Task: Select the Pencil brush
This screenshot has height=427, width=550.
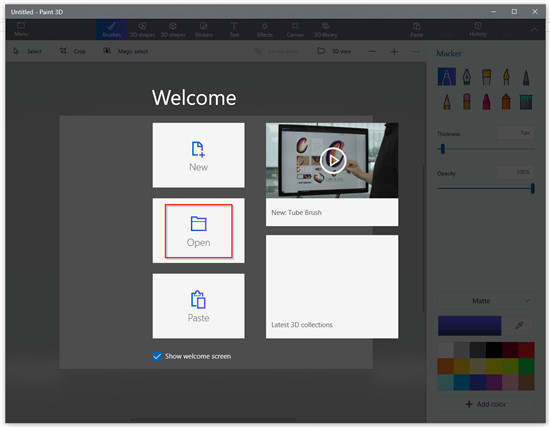Action: (447, 102)
